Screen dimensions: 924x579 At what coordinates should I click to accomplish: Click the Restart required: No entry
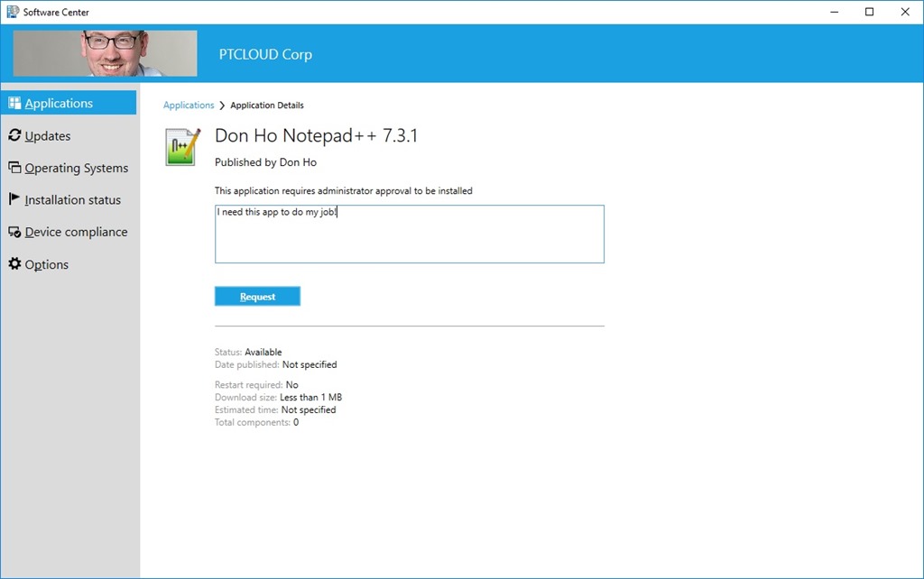coord(256,384)
